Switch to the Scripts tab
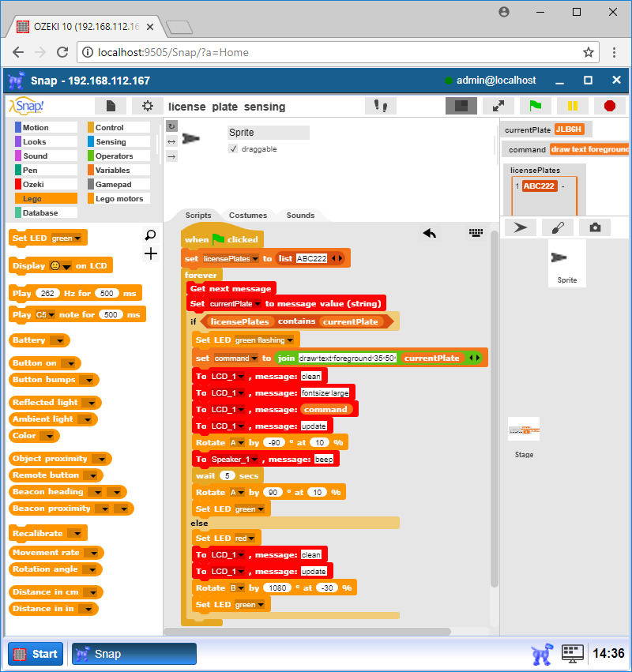 198,215
